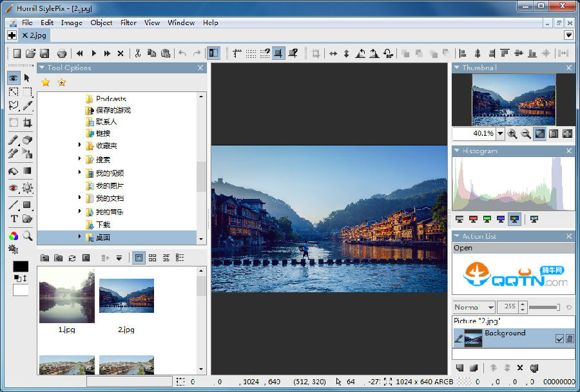Select the Crop tool in the toolbox

[x=27, y=123]
